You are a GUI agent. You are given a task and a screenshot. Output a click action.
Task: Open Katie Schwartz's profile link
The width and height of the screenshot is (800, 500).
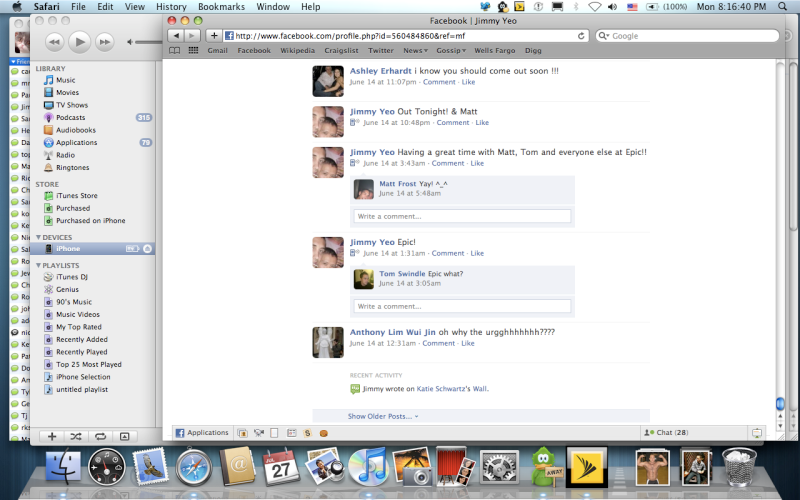441,389
